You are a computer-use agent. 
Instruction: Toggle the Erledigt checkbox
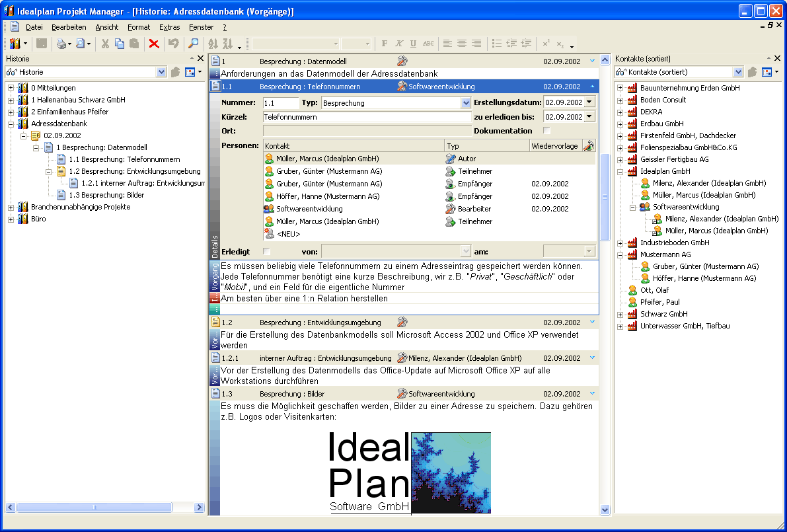tap(266, 251)
